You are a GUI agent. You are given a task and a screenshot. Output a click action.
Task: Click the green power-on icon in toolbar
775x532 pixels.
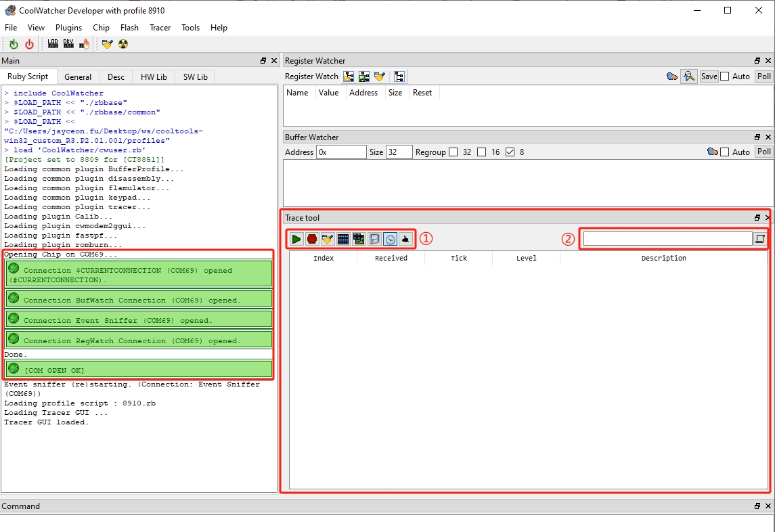[14, 44]
